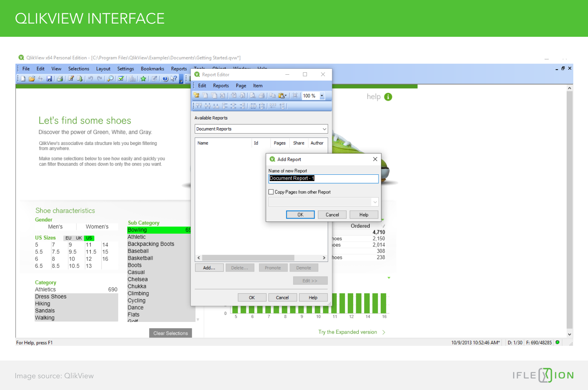
Task: Open the Selections menu
Action: pyautogui.click(x=79, y=69)
